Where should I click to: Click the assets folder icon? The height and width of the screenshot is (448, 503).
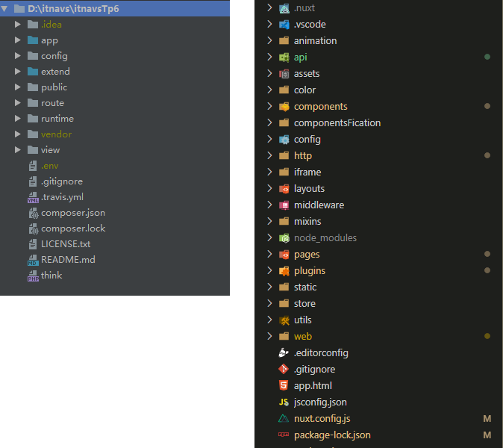(284, 74)
